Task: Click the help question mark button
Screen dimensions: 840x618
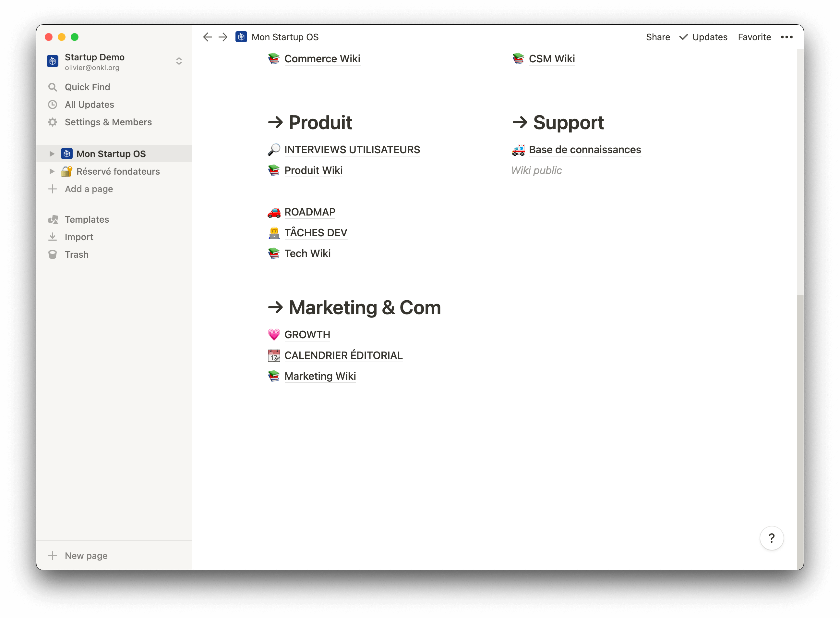Action: (x=771, y=538)
